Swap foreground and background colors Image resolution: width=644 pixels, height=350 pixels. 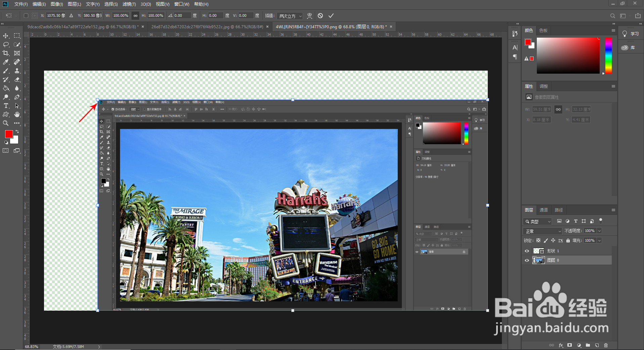17,131
